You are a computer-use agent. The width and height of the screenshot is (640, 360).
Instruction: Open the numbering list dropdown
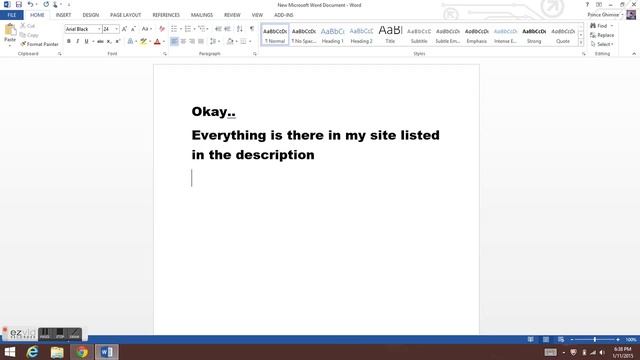[195, 29]
